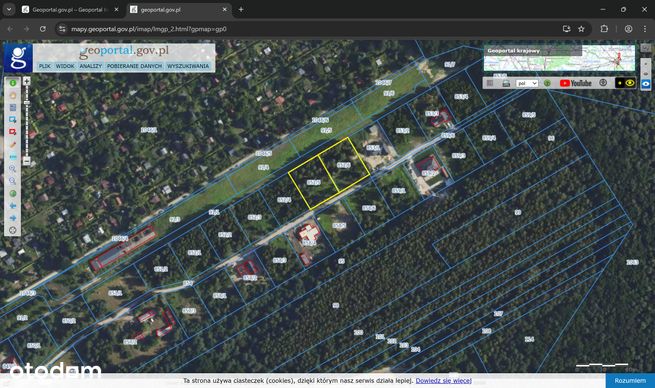Open the language dropdown showing 'pol'
The height and width of the screenshot is (388, 655).
[527, 84]
